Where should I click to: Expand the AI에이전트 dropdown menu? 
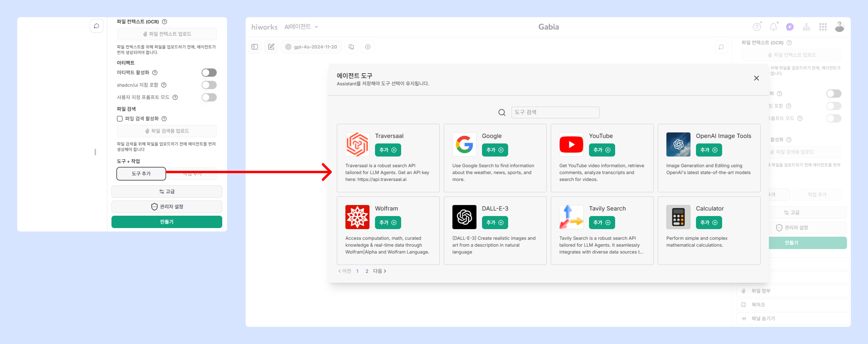pos(301,27)
